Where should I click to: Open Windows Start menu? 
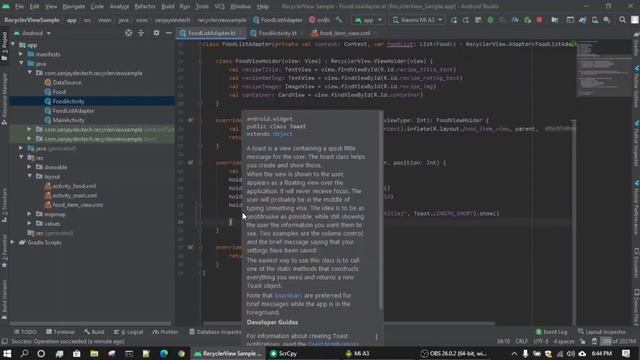pyautogui.click(x=7, y=353)
